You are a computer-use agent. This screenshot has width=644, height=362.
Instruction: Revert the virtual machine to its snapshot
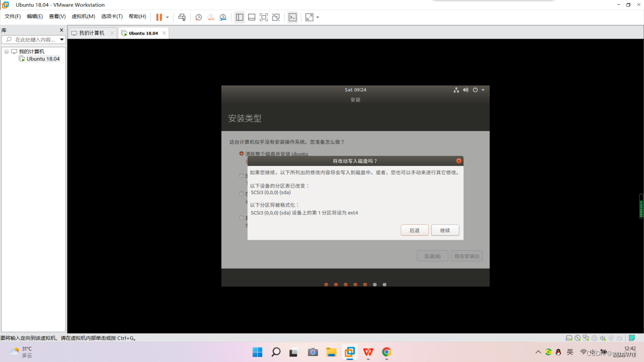(x=211, y=17)
